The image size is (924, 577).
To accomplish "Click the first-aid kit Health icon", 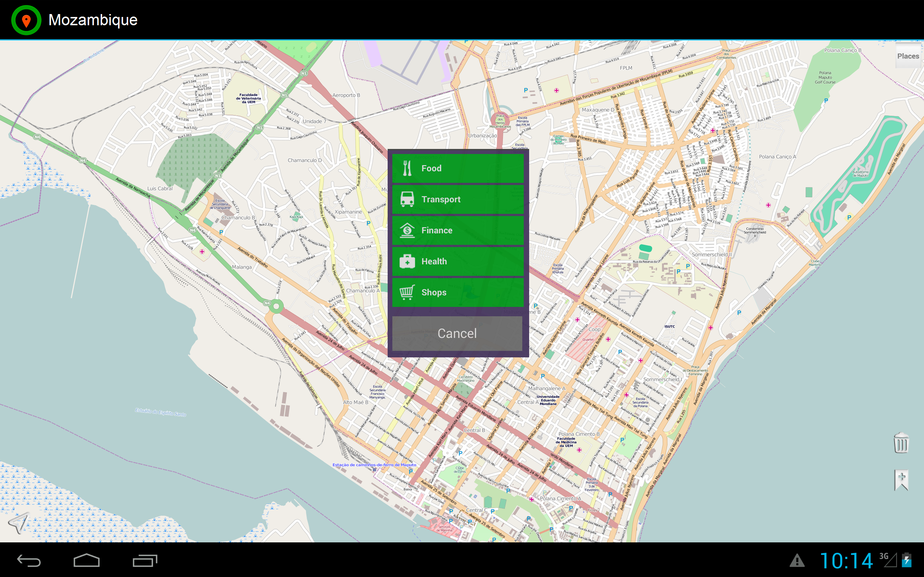I will 407,261.
